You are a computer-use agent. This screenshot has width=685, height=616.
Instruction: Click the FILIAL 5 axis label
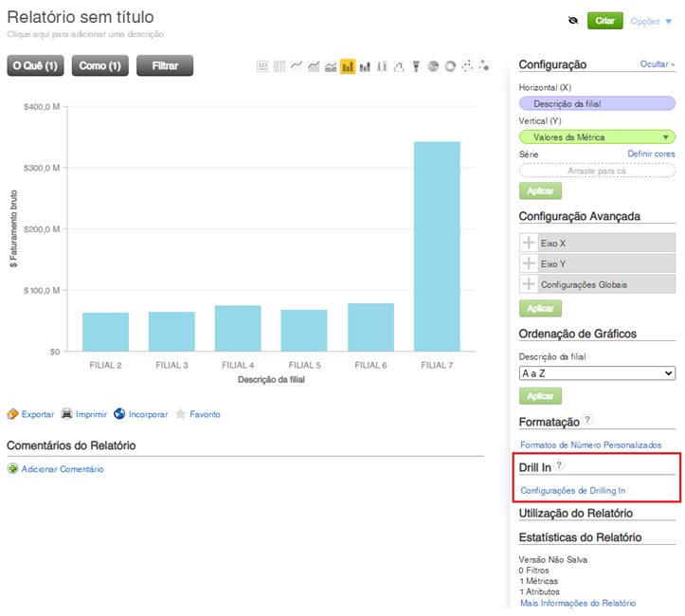point(304,365)
